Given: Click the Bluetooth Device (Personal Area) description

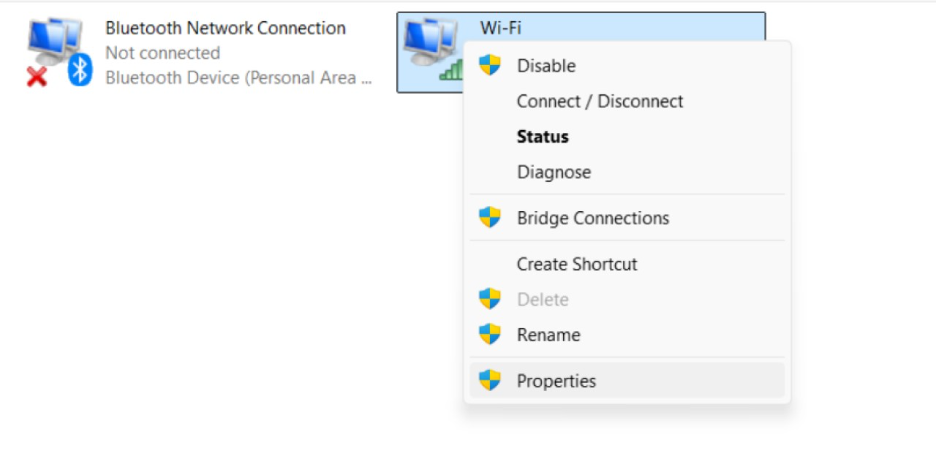Looking at the screenshot, I should [x=238, y=77].
